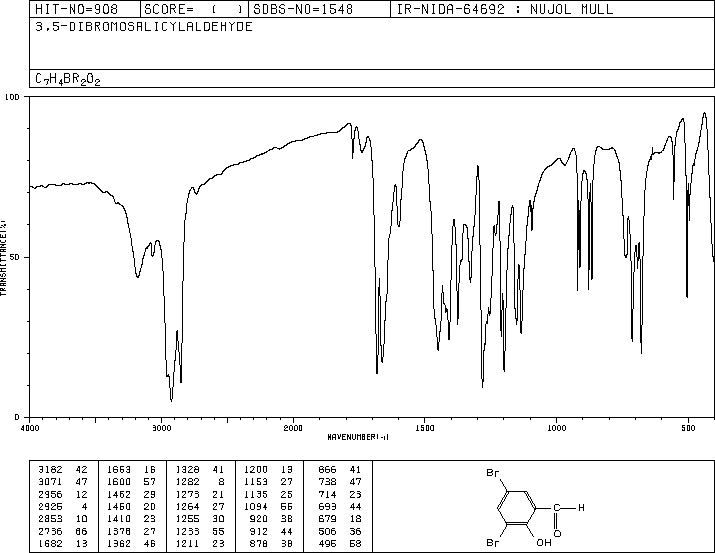The height and width of the screenshot is (553, 715).
Task: Click the aldehyde H atom in the structure
Action: pyautogui.click(x=581, y=507)
